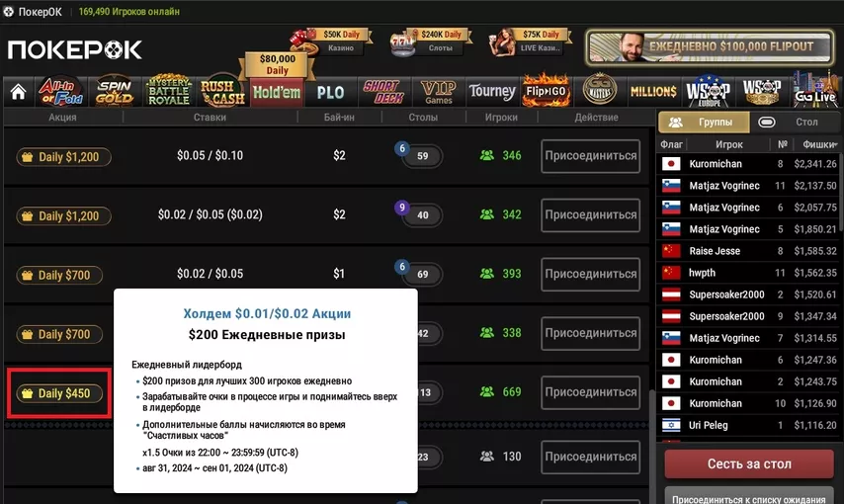
Task: Switch to the Tourney tab
Action: pos(492,92)
